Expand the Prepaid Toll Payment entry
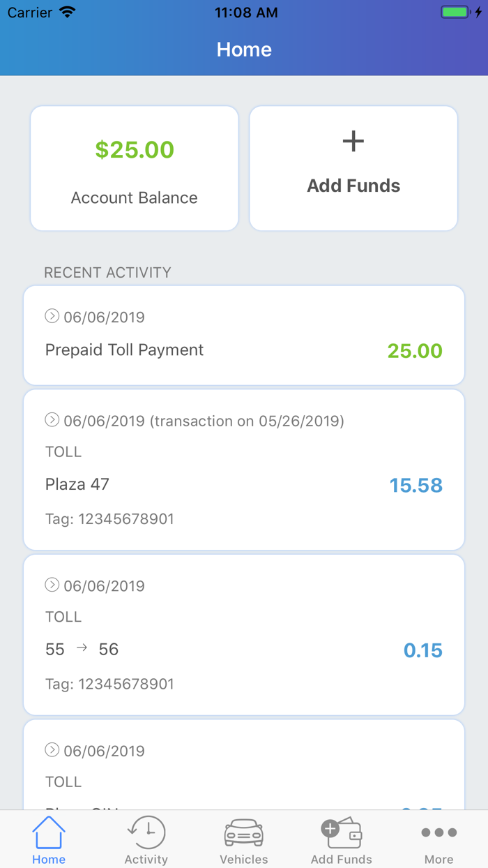This screenshot has height=868, width=488. click(52, 316)
